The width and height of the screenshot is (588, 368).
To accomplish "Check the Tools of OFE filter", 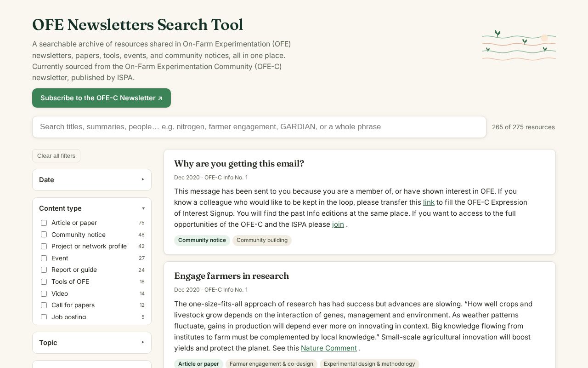I will tap(44, 282).
